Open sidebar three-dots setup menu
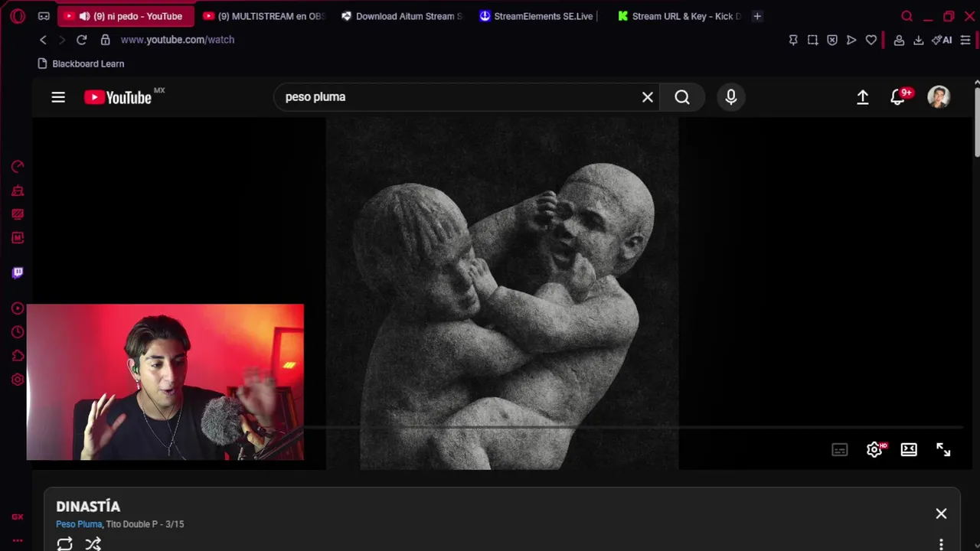The height and width of the screenshot is (551, 980). (x=18, y=540)
